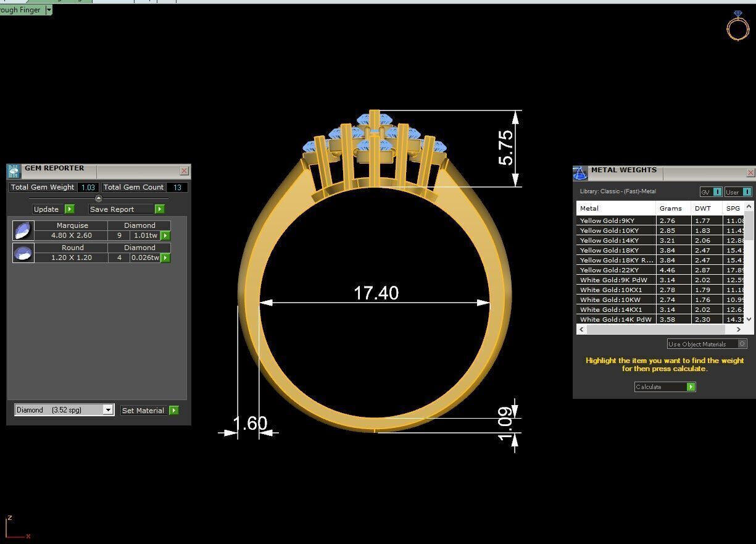Close the Gem Reporter panel
The height and width of the screenshot is (544, 756).
coord(185,171)
